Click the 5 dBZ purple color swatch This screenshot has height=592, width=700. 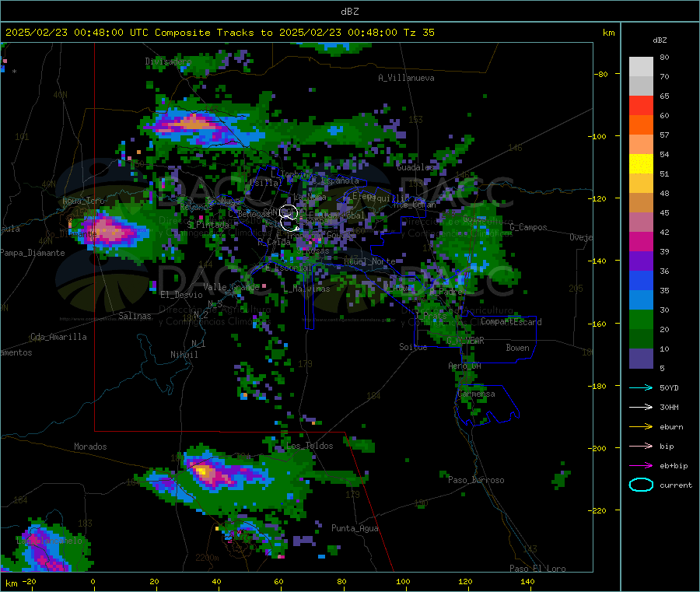[x=641, y=359]
